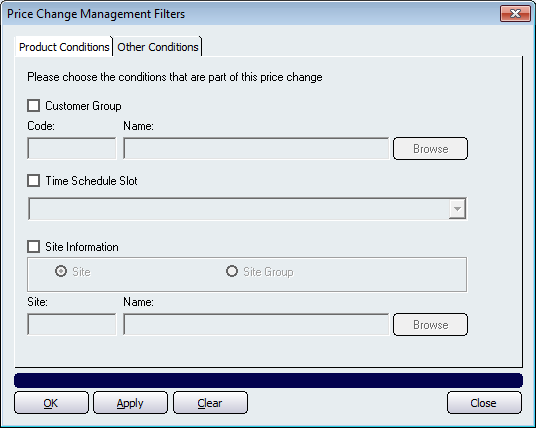
Task: Tick the Time Schedule Slot checkbox
Action: click(34, 180)
